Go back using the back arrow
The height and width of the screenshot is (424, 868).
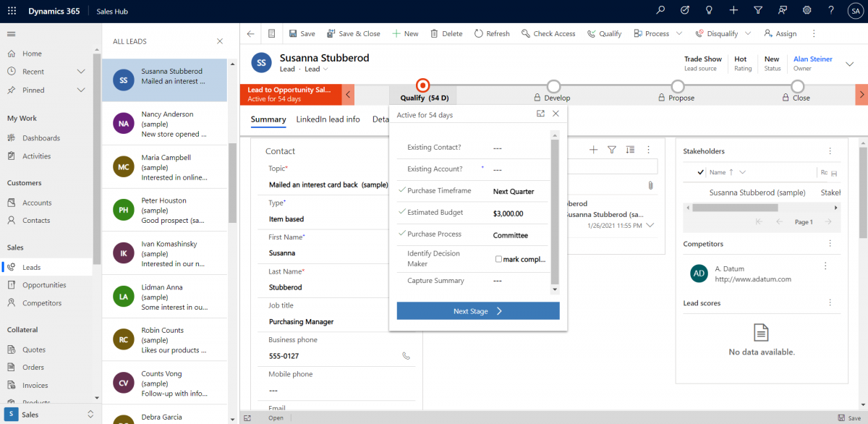pyautogui.click(x=250, y=33)
